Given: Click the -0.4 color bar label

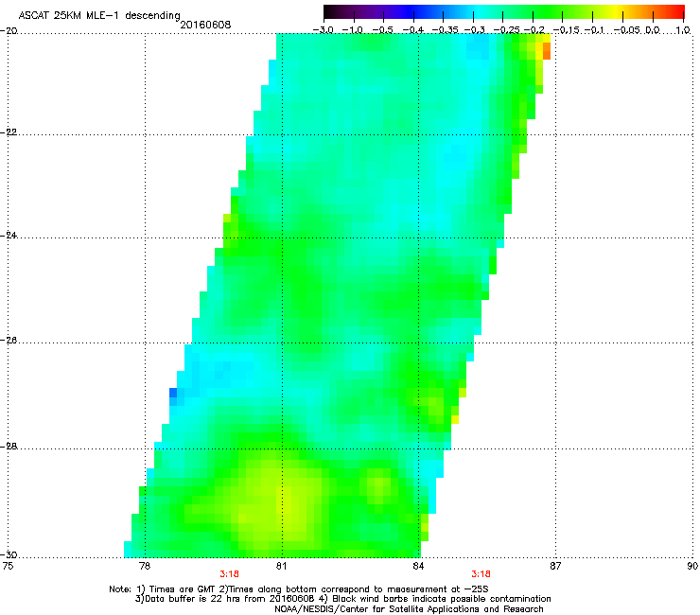Looking at the screenshot, I should tap(413, 30).
